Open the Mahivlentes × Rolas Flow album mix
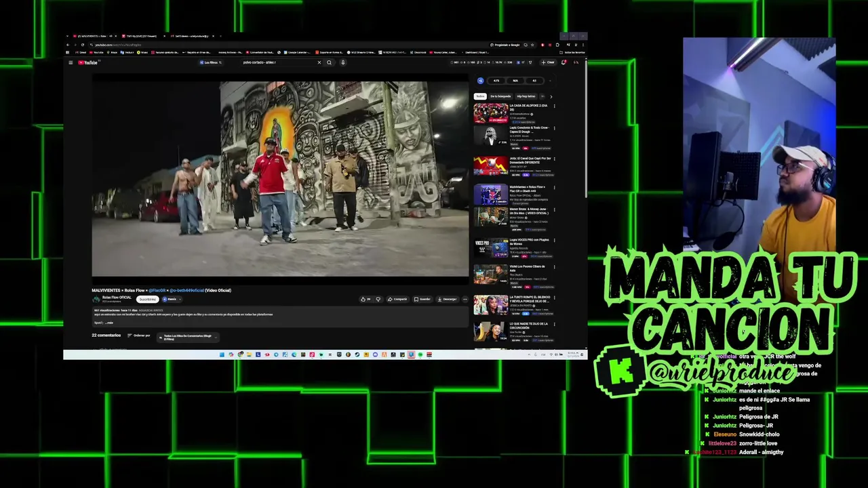 point(491,195)
